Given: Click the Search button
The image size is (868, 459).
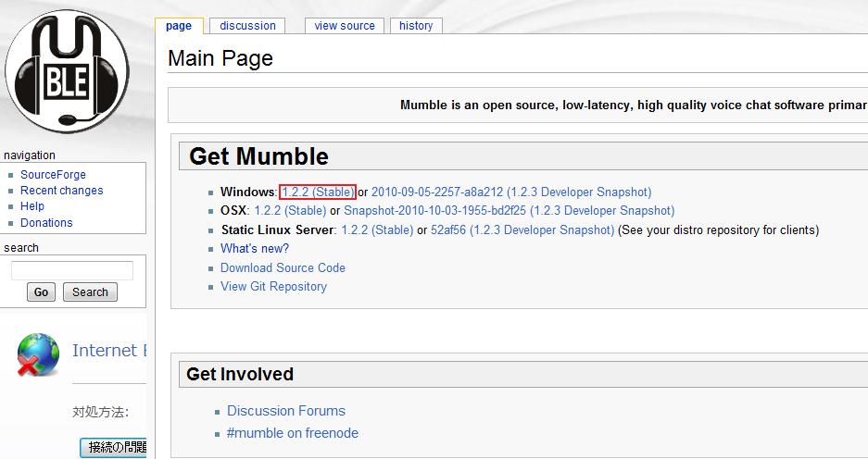Looking at the screenshot, I should 90,292.
